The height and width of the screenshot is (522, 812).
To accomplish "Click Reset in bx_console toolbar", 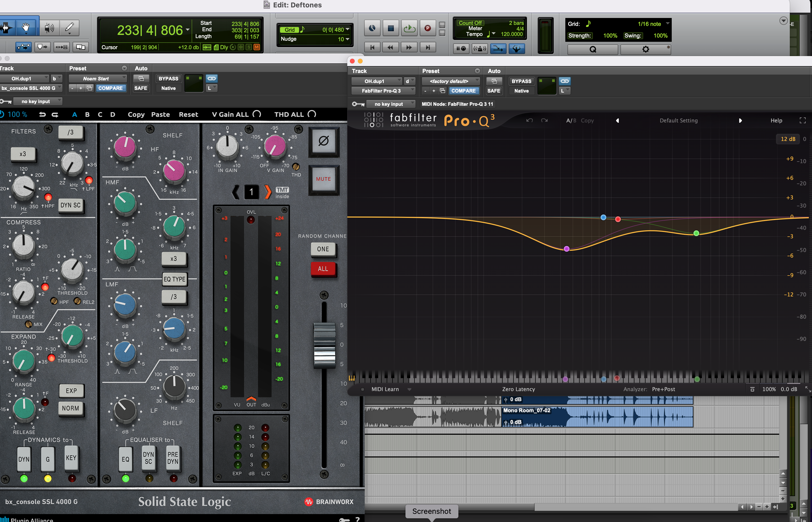I will (188, 115).
